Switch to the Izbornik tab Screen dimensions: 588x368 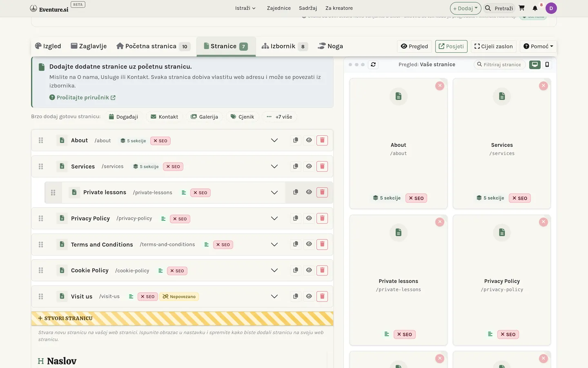tap(285, 46)
